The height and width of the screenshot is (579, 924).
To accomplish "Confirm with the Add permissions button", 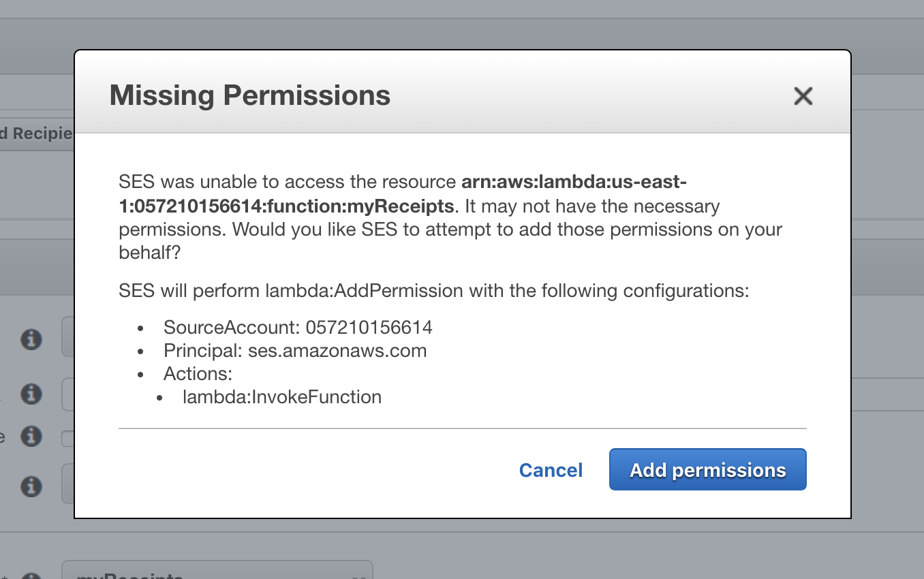I will click(707, 469).
